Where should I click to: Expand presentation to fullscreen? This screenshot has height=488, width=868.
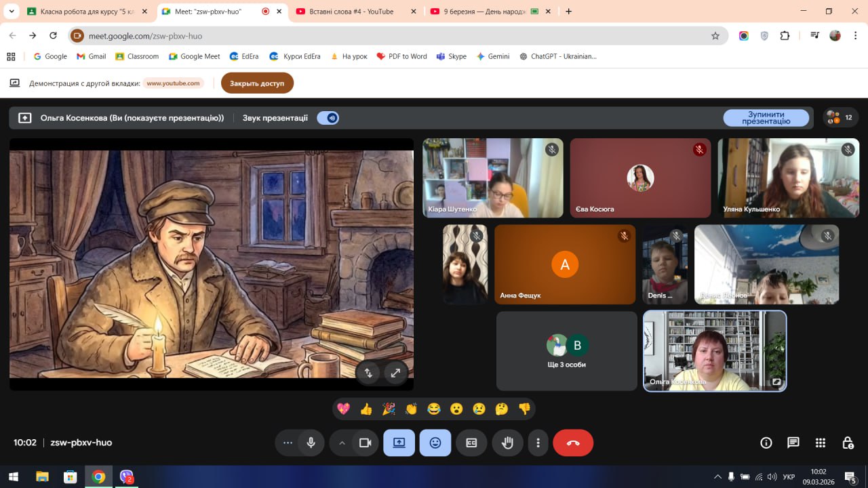[x=395, y=372]
